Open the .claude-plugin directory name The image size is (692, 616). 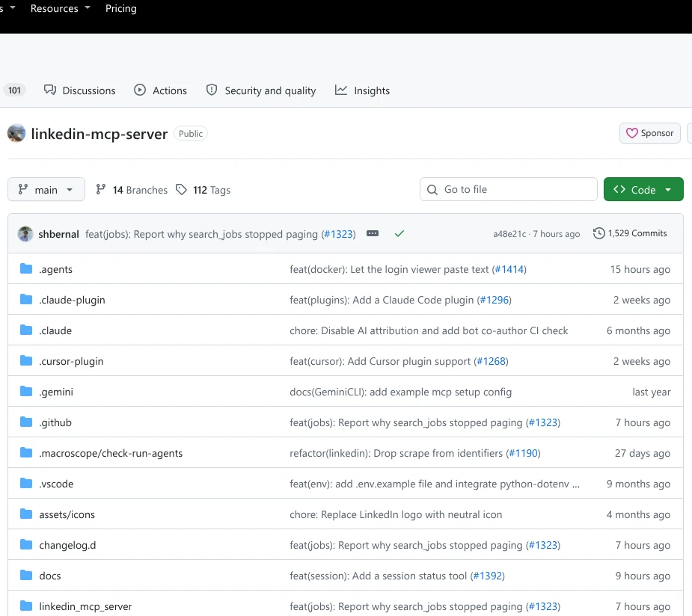click(72, 300)
